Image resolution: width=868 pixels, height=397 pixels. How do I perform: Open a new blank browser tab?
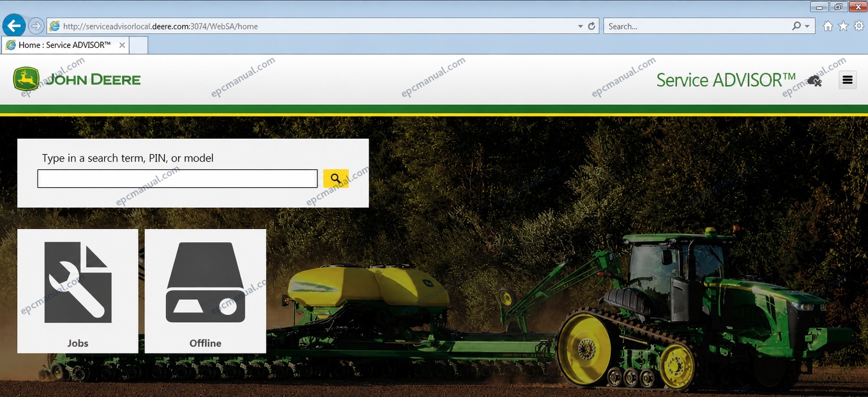pyautogui.click(x=139, y=45)
